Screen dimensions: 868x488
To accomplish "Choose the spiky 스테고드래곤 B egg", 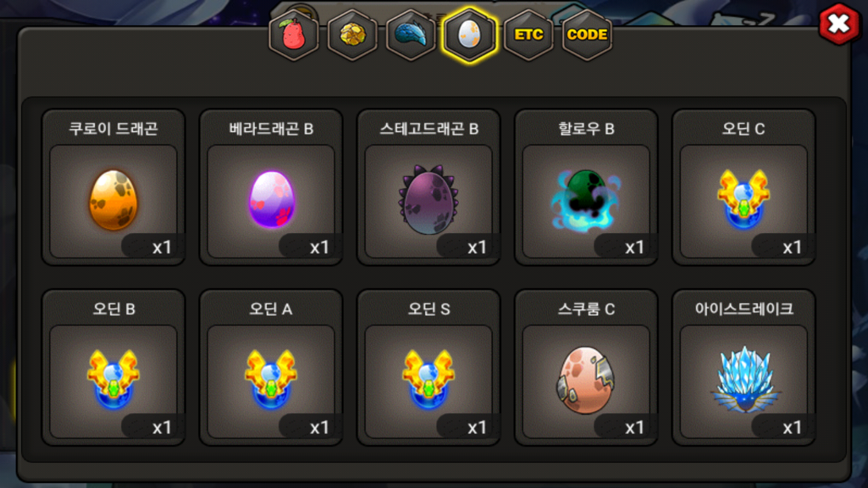I will pyautogui.click(x=429, y=201).
